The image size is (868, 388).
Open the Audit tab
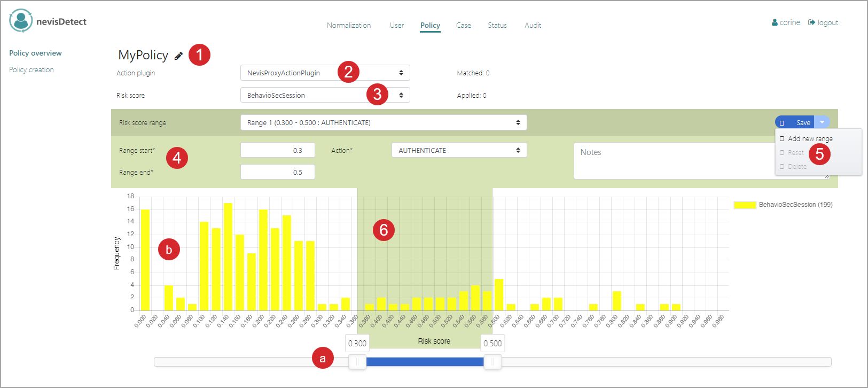533,25
